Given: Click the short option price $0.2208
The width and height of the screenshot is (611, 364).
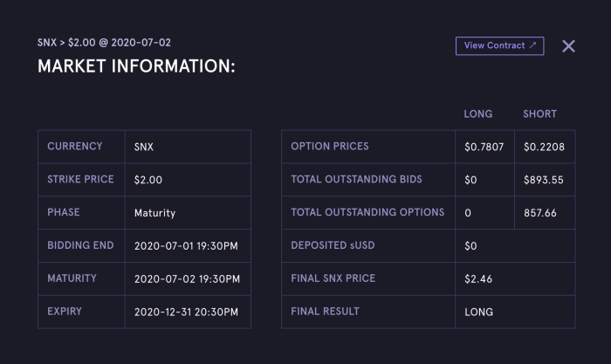Looking at the screenshot, I should pyautogui.click(x=544, y=147).
